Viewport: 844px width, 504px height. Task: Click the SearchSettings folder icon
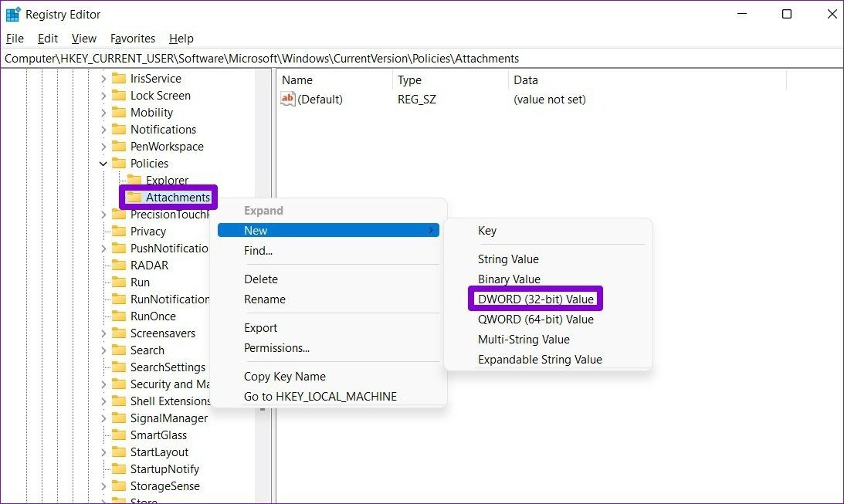tap(118, 367)
